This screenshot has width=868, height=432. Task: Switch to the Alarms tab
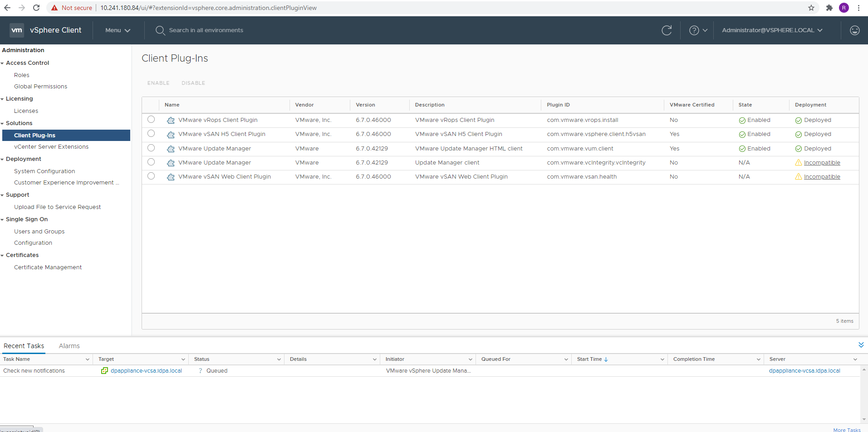69,345
